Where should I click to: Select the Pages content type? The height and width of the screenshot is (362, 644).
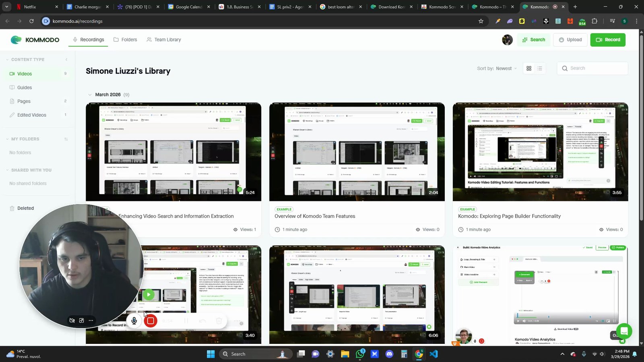click(38, 101)
